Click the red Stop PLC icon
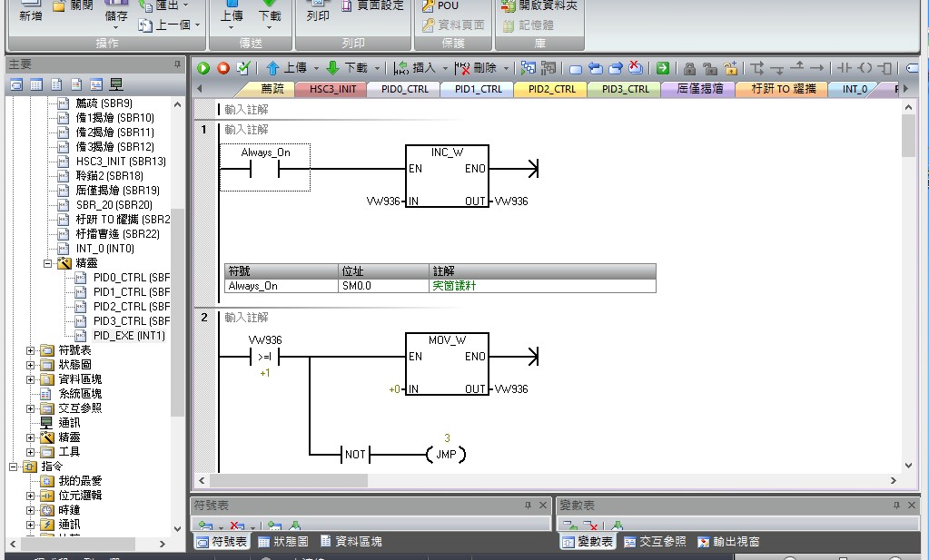The height and width of the screenshot is (560, 929). (223, 68)
